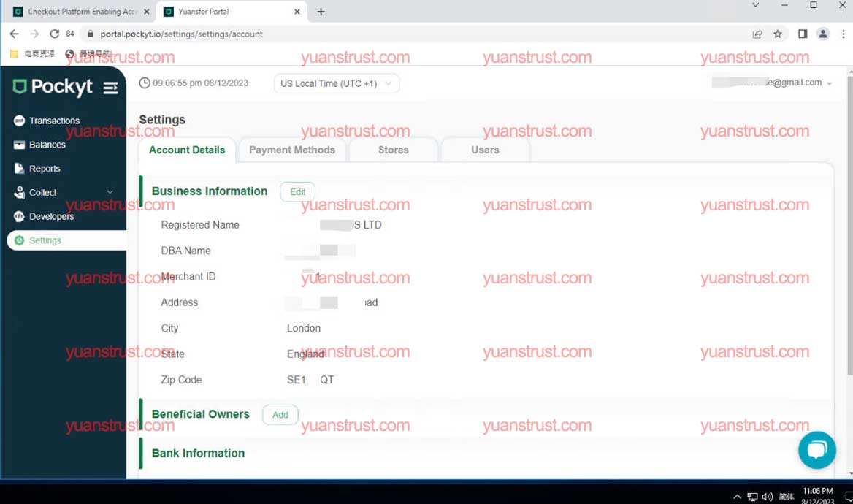Open the tab search chevron
This screenshot has width=853, height=504.
tap(755, 5)
